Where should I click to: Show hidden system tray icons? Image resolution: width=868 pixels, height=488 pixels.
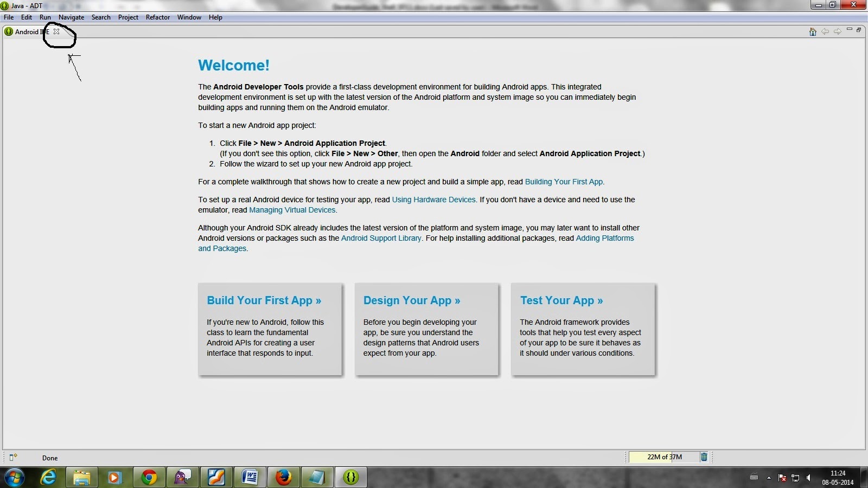[x=769, y=478]
